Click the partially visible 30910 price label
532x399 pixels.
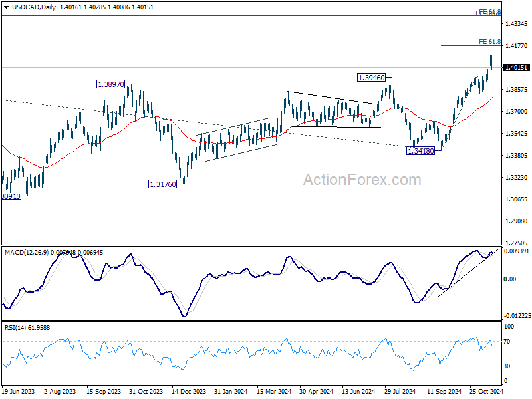click(11, 196)
